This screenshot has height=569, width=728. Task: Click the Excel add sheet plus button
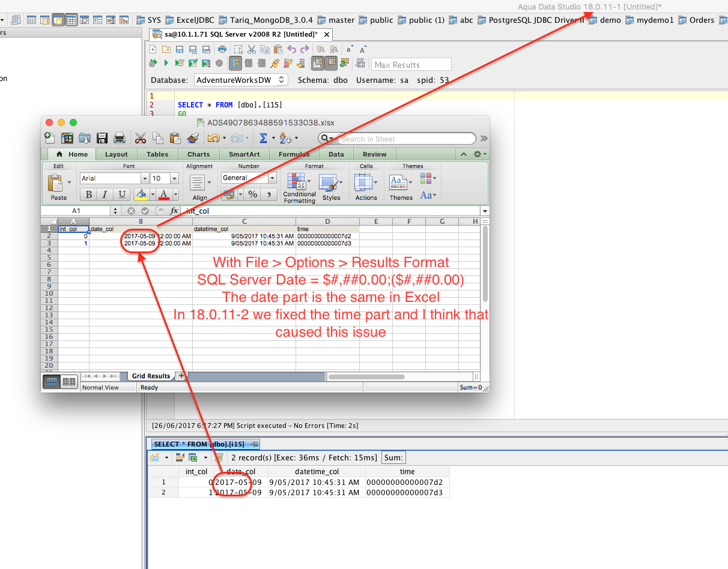(181, 376)
